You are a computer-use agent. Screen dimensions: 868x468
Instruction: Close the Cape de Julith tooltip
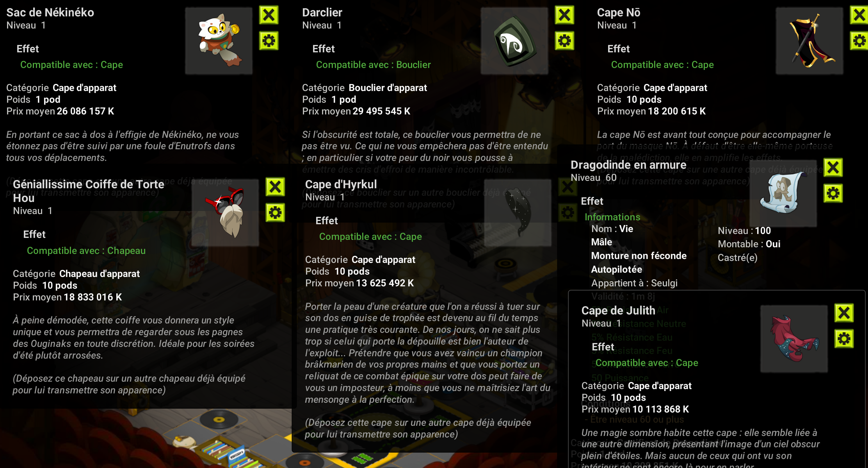[844, 313]
